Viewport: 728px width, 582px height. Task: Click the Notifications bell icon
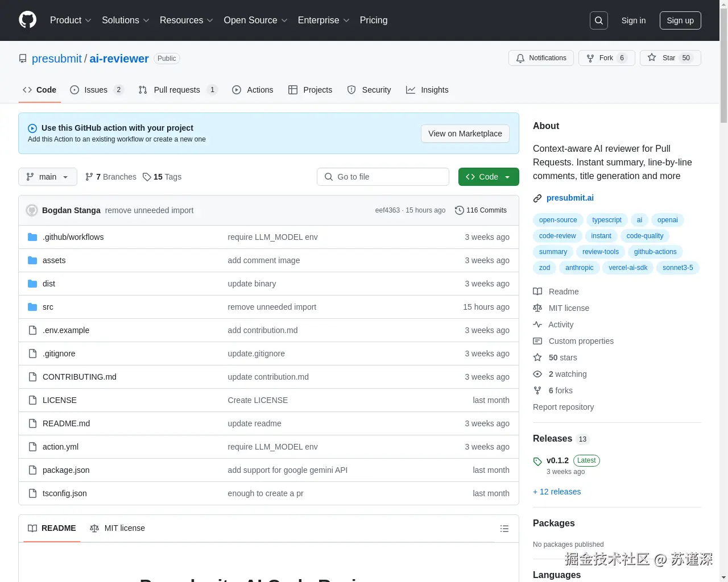point(520,58)
